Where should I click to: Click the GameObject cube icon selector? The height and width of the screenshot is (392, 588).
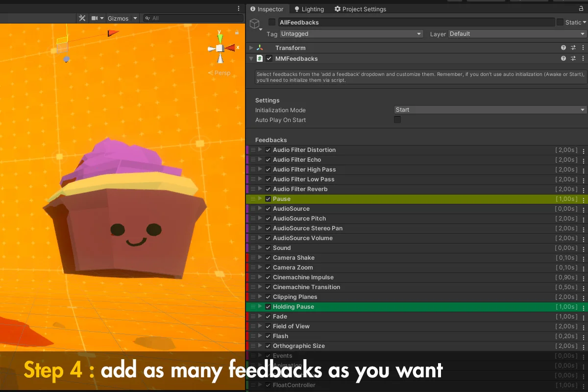click(254, 24)
